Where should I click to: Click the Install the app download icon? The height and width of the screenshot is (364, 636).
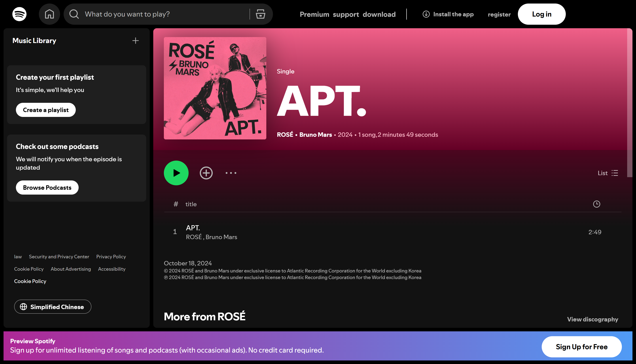pyautogui.click(x=426, y=14)
